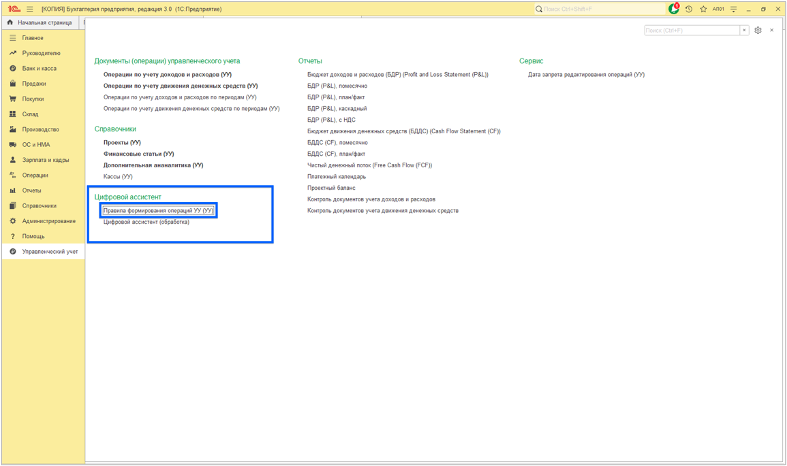
Task: Open БДР (P&L), план/факт report
Action: [x=336, y=97]
